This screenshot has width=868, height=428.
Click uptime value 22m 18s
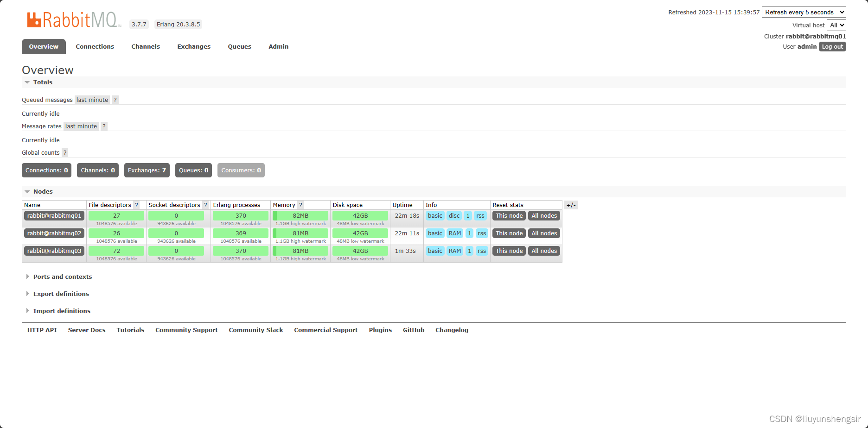point(407,215)
